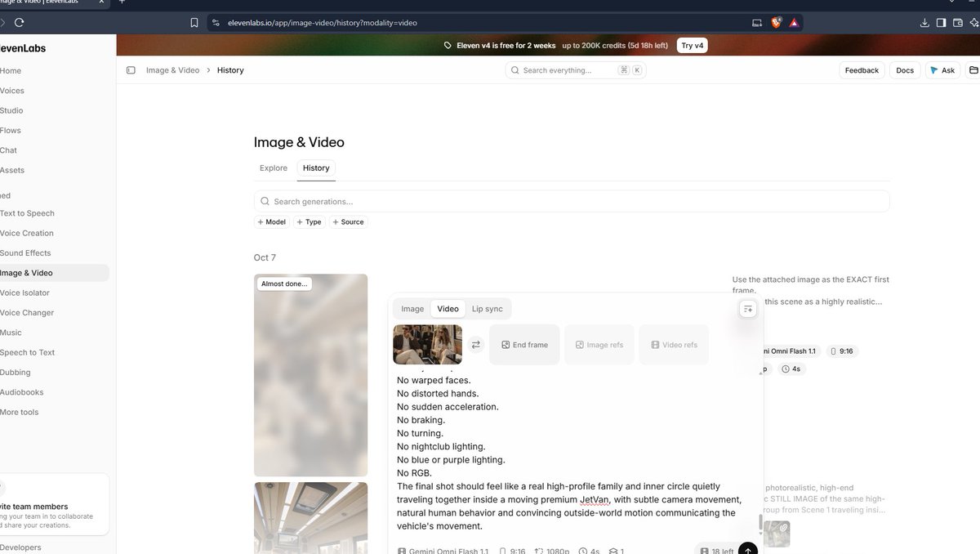Click the paperclip attachment icon on thumbnail
This screenshot has width=980, height=554.
(x=784, y=528)
